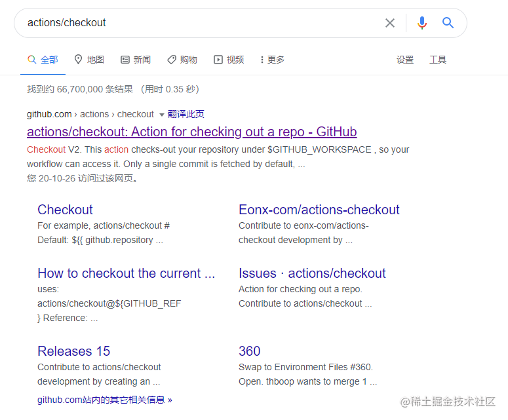Open the Releases 15 sitelink
508x420 pixels.
pos(74,351)
